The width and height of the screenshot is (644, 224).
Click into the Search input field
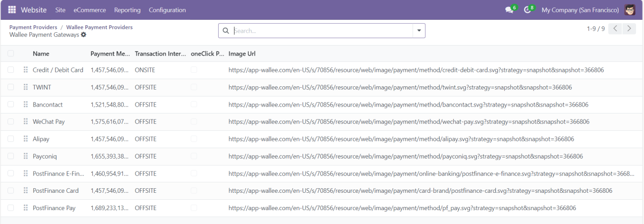(322, 31)
